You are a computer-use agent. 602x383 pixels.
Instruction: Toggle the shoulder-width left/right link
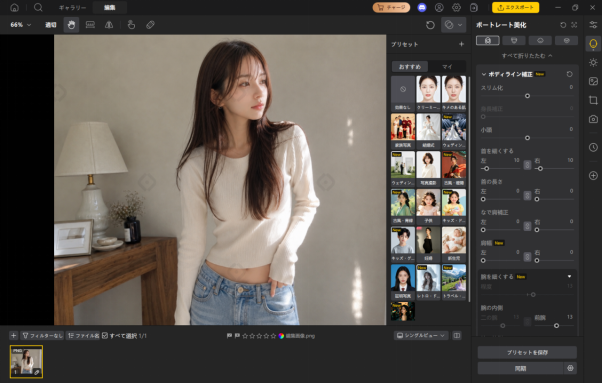click(x=527, y=257)
